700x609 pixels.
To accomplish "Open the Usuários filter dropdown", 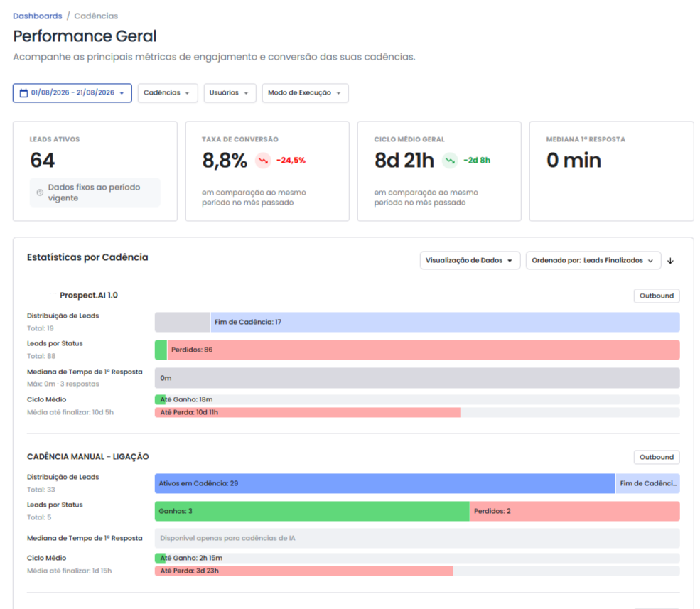I will (x=230, y=93).
